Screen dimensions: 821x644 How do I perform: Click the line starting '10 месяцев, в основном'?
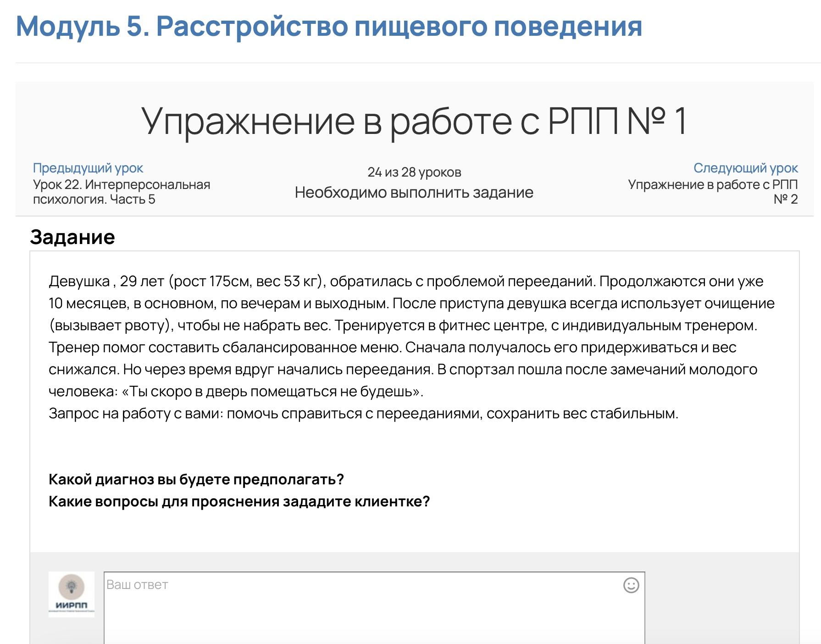(x=411, y=303)
